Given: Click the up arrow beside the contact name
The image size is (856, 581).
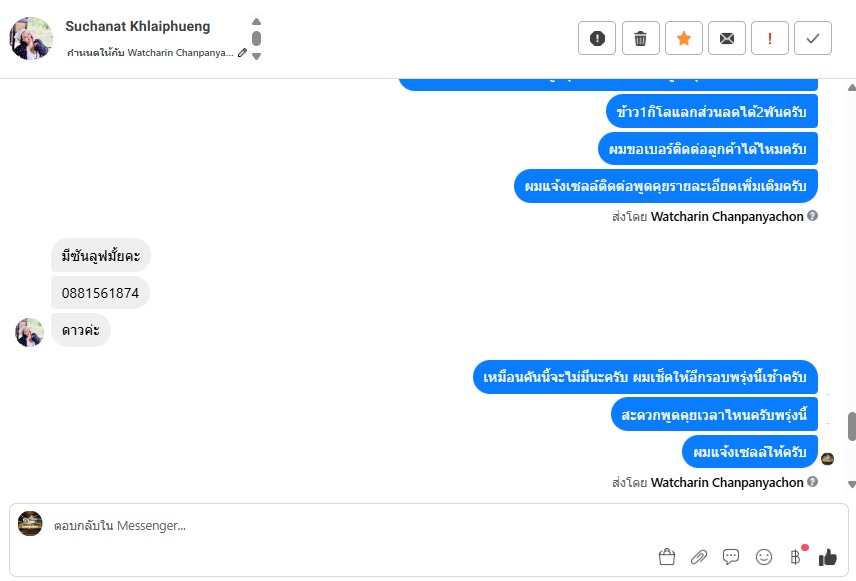Looking at the screenshot, I should point(257,22).
